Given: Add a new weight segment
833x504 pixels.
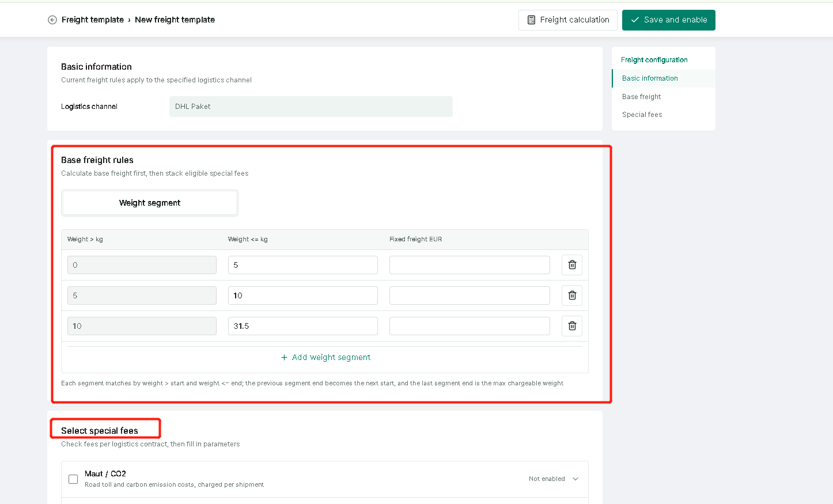Looking at the screenshot, I should pos(325,358).
